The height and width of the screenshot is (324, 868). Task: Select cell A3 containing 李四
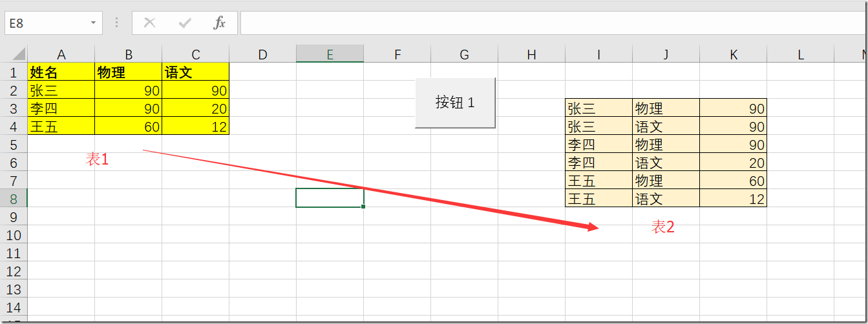(61, 108)
